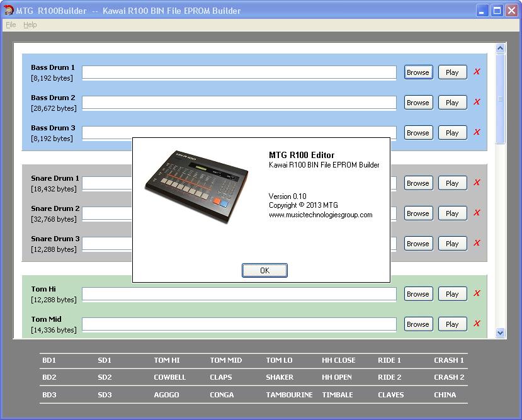Browse a file for Bass Drum 3

(x=419, y=133)
